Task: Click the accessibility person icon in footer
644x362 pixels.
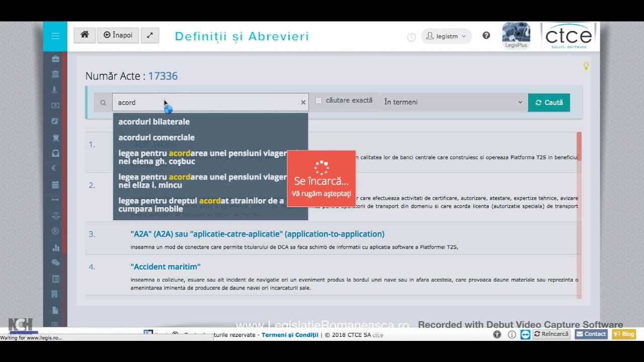Action: point(497,334)
